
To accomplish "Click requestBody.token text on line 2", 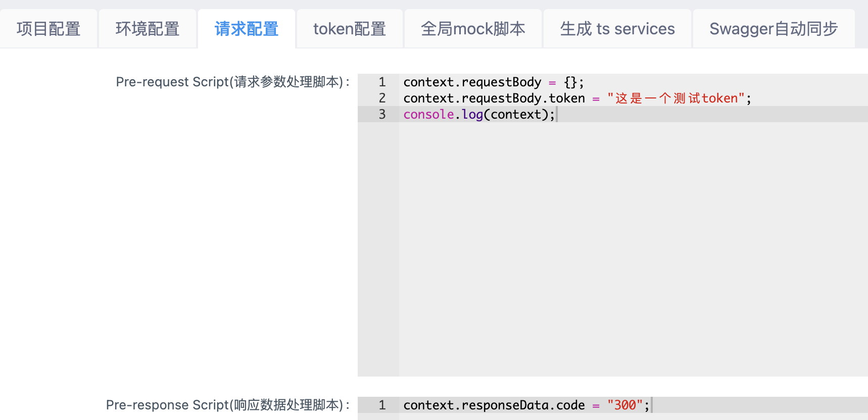I will 523,98.
